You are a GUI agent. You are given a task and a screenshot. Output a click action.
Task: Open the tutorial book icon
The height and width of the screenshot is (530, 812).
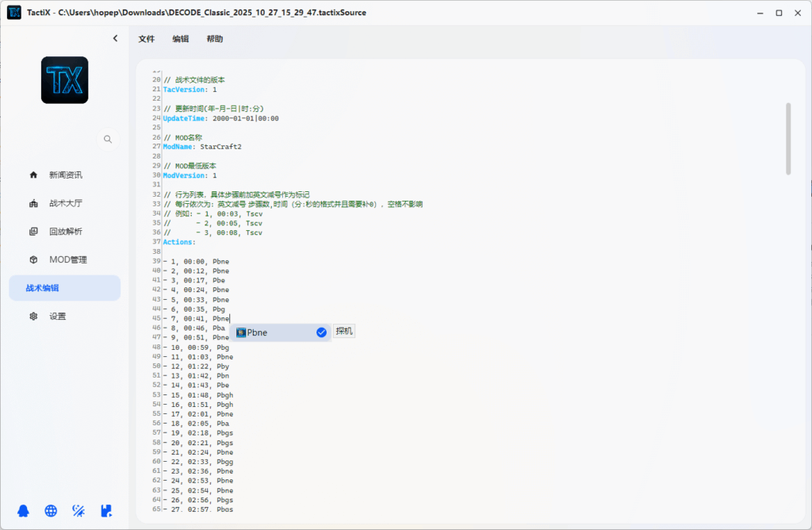point(105,511)
